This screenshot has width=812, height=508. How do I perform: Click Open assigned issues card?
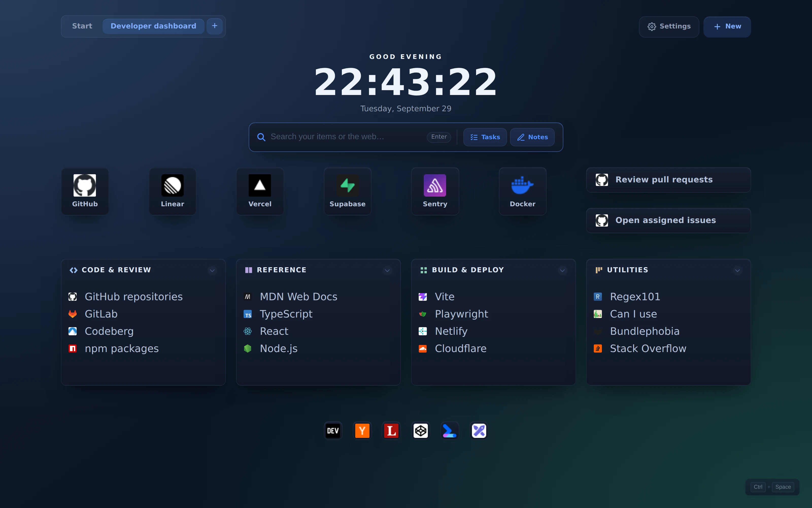click(x=668, y=220)
